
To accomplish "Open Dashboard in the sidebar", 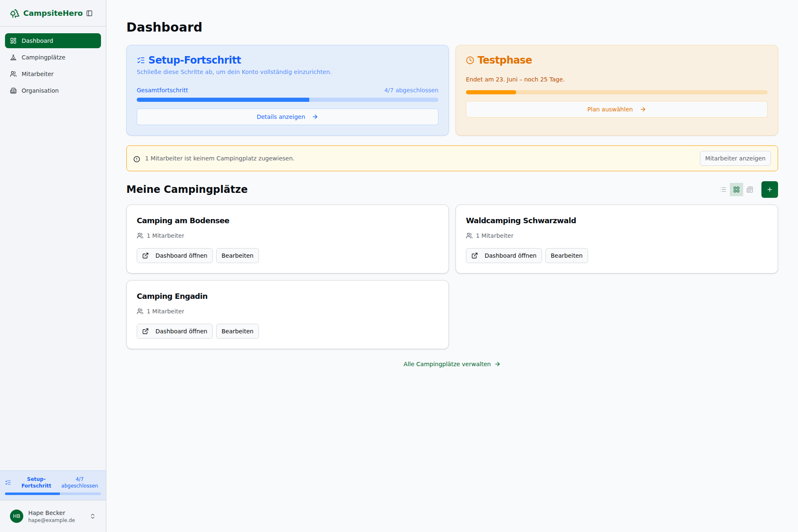I will [x=53, y=41].
